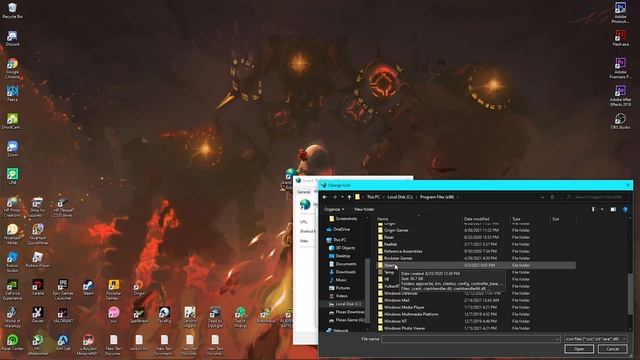
Task: Select the VALORANT desktop shortcut
Action: point(63,315)
